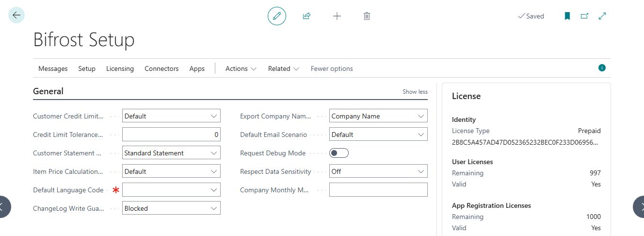Click App Registration remaining value 1000
The width and height of the screenshot is (644, 236).
pyautogui.click(x=593, y=217)
